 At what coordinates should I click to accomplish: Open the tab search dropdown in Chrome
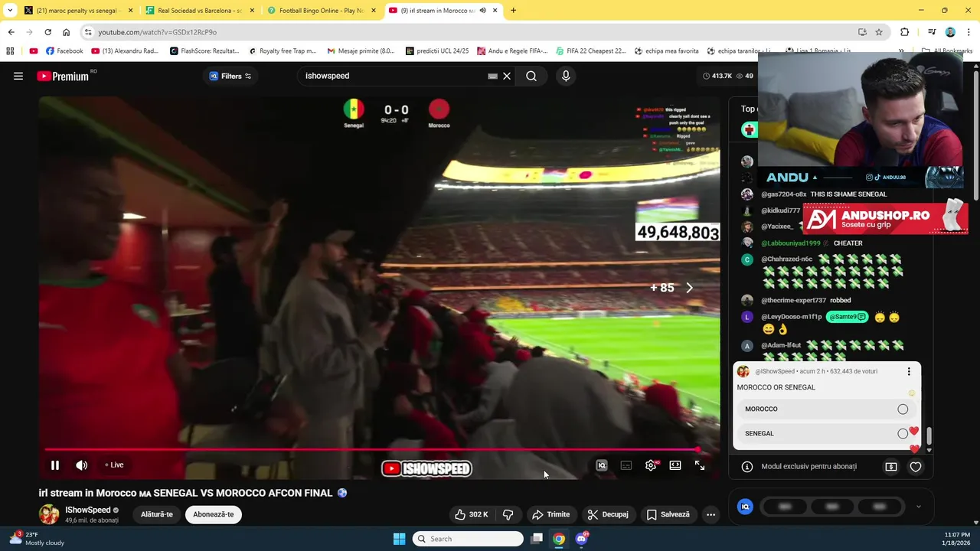coord(10,11)
